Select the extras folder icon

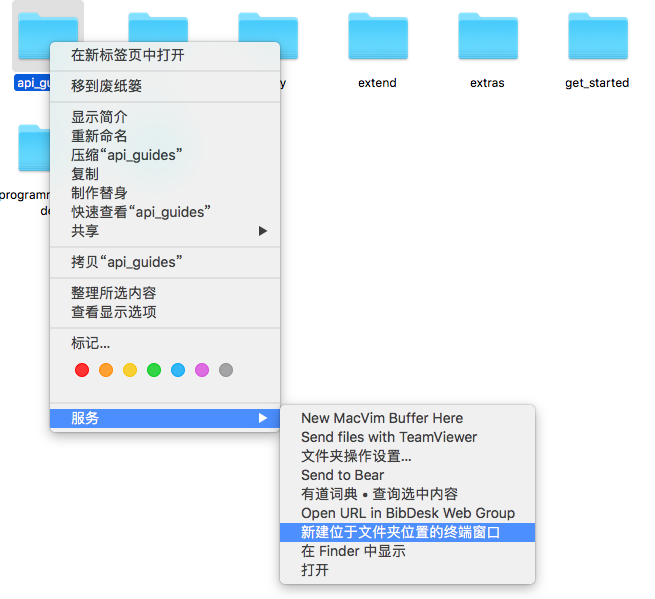(x=487, y=38)
